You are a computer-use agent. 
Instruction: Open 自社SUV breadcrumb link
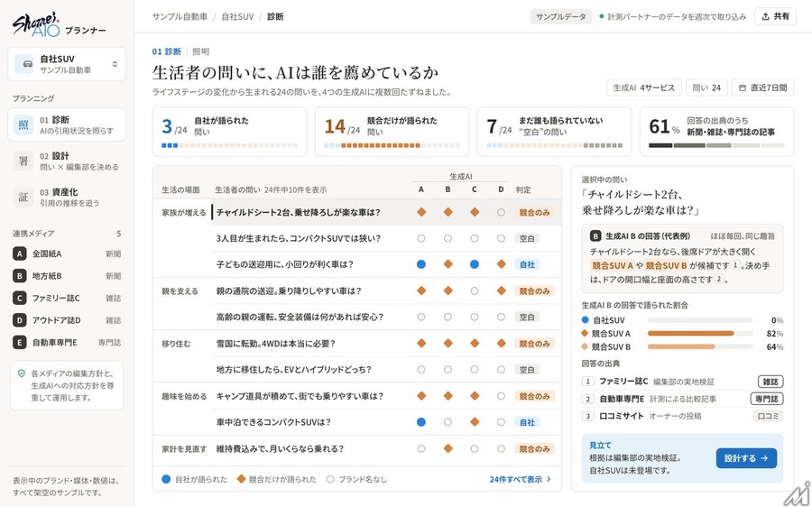point(237,16)
